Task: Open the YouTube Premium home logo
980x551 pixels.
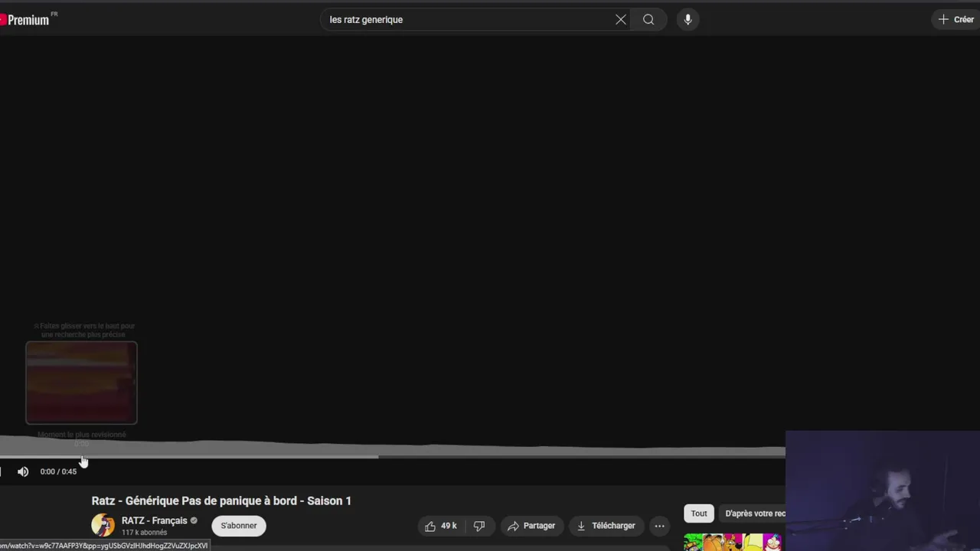Action: pos(28,19)
